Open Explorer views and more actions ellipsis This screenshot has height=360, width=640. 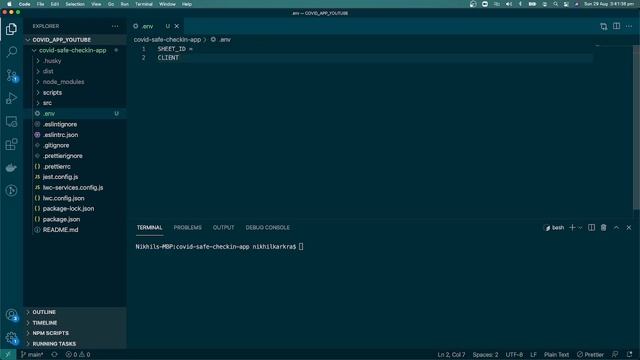(115, 26)
